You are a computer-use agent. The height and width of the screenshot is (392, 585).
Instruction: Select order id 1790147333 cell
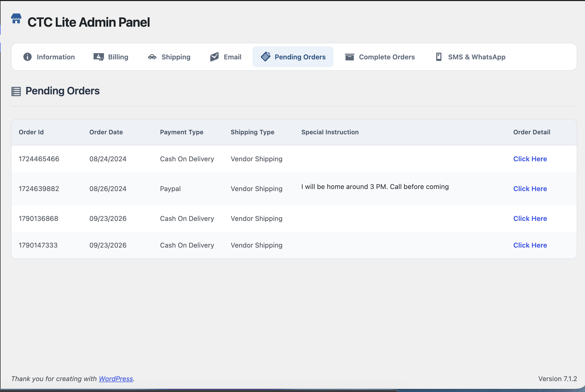pyautogui.click(x=38, y=245)
